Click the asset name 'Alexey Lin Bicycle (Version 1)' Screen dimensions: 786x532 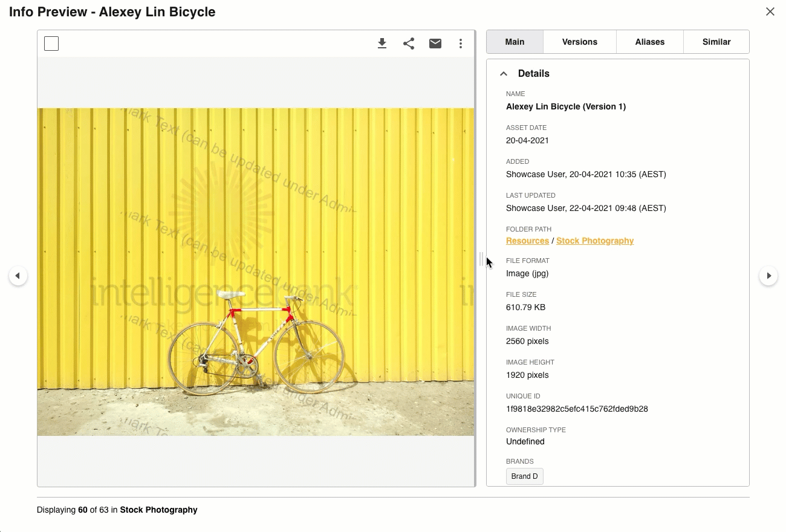click(x=565, y=106)
